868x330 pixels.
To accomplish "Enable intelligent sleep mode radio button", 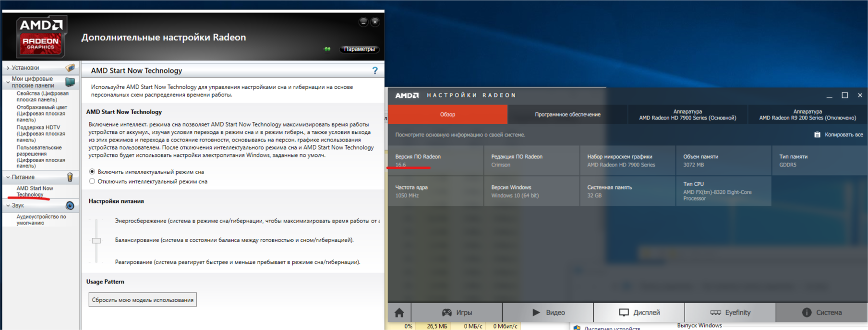I will [92, 172].
